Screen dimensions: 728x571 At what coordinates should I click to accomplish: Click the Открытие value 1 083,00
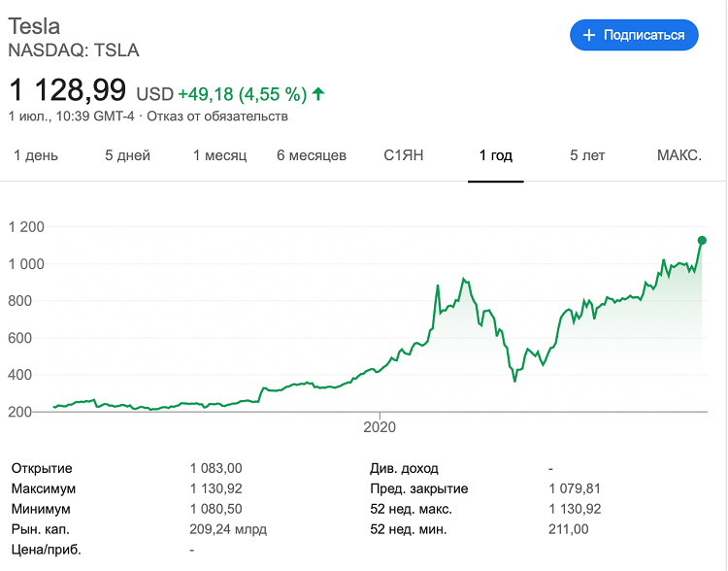point(216,468)
